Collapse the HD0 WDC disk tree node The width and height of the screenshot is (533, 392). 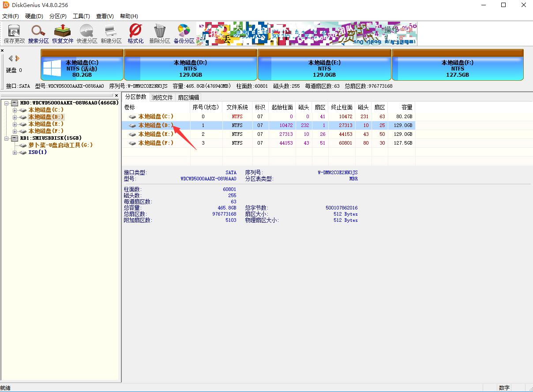click(8, 103)
